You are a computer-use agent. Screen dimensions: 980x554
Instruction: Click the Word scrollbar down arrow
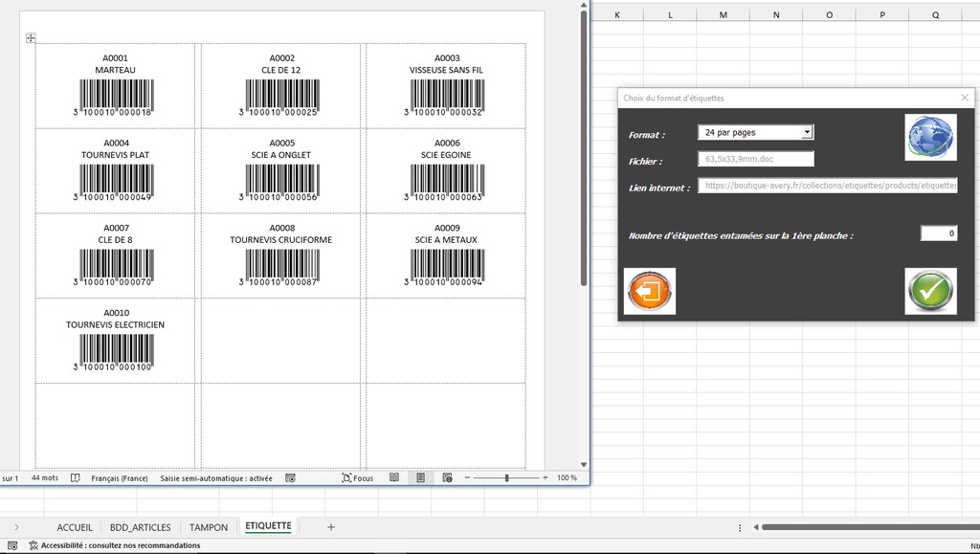point(584,465)
